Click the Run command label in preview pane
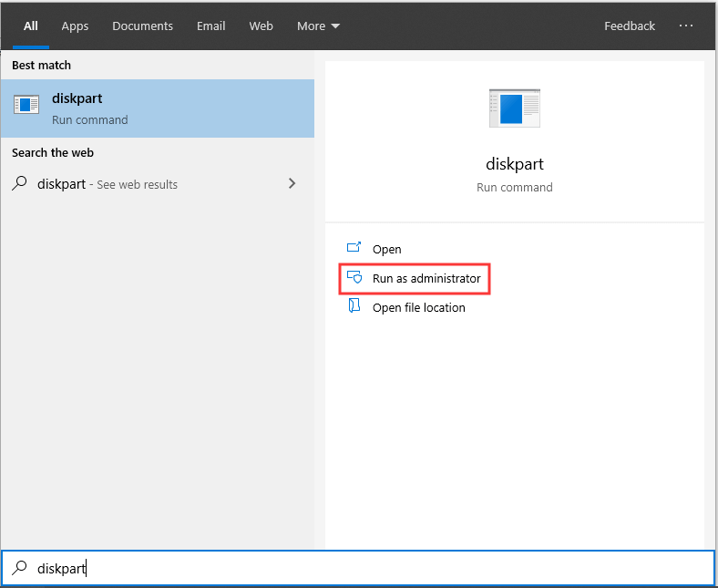 pos(515,188)
